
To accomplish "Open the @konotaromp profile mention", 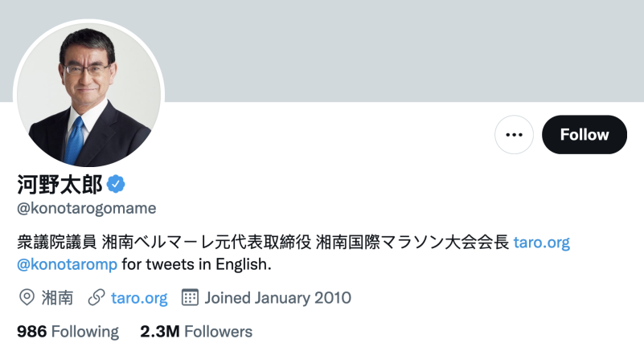I will point(68,263).
